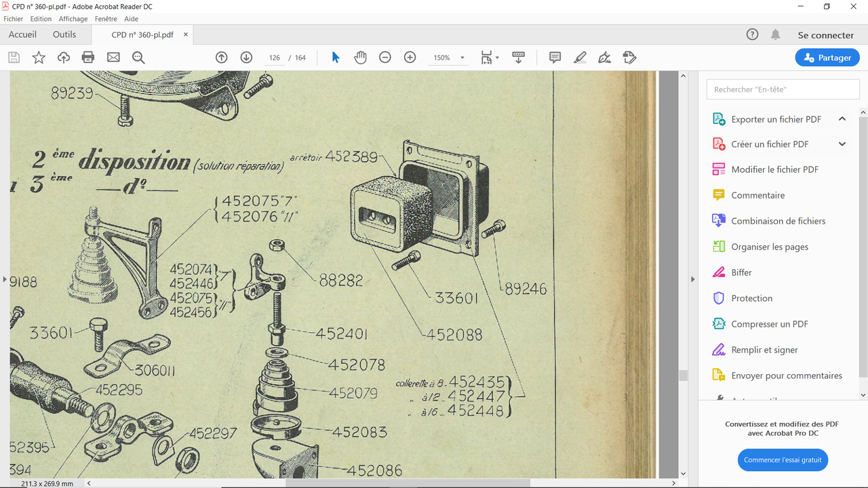868x488 pixels.
Task: Open Remplir et signer tool
Action: 755,350
